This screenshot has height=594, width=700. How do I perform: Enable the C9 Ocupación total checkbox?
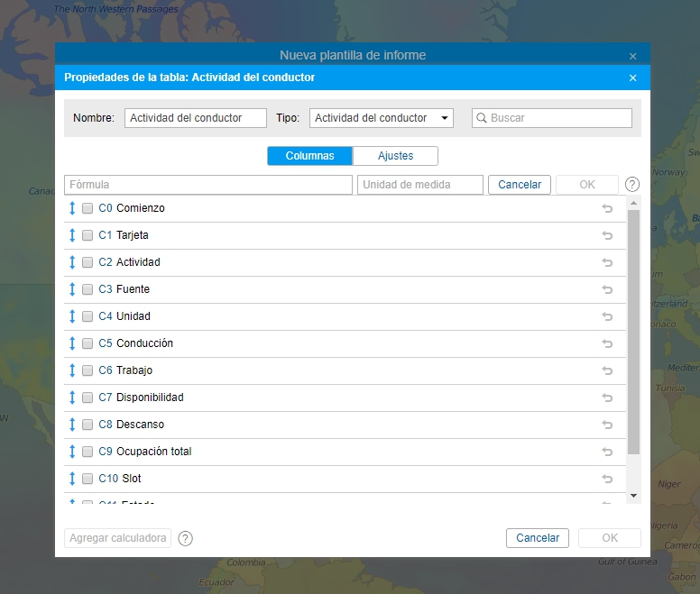pos(87,452)
